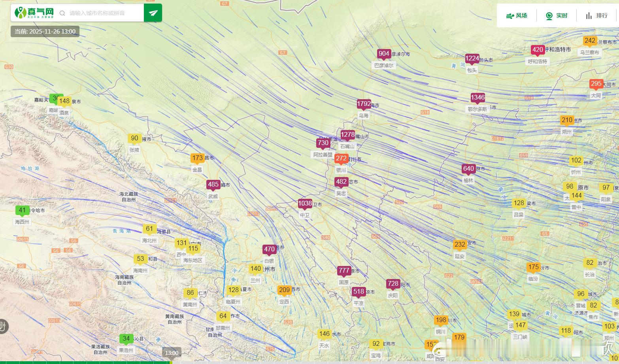The width and height of the screenshot is (619, 364).
Task: Select the 西宁 marker showing 131
Action: [x=182, y=243]
